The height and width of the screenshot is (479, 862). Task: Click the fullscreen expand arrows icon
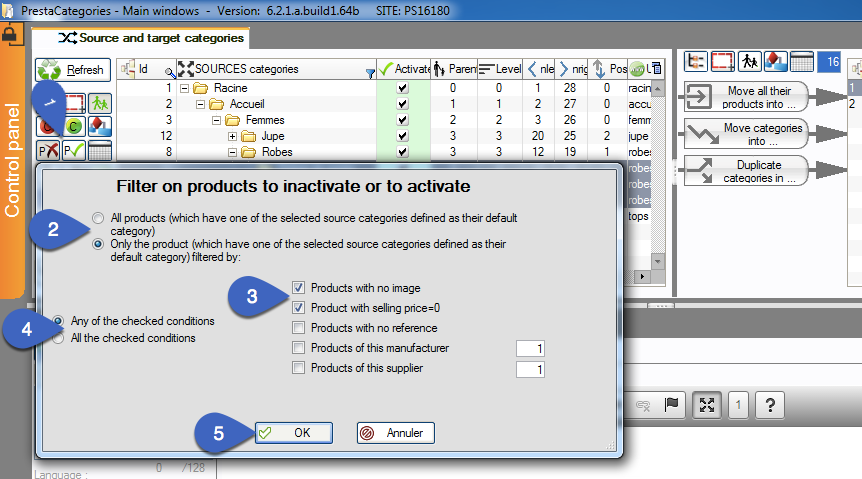coord(707,405)
